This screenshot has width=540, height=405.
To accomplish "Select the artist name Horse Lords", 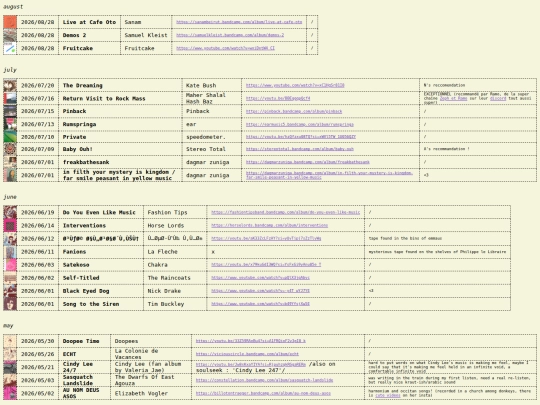I will click(166, 226).
